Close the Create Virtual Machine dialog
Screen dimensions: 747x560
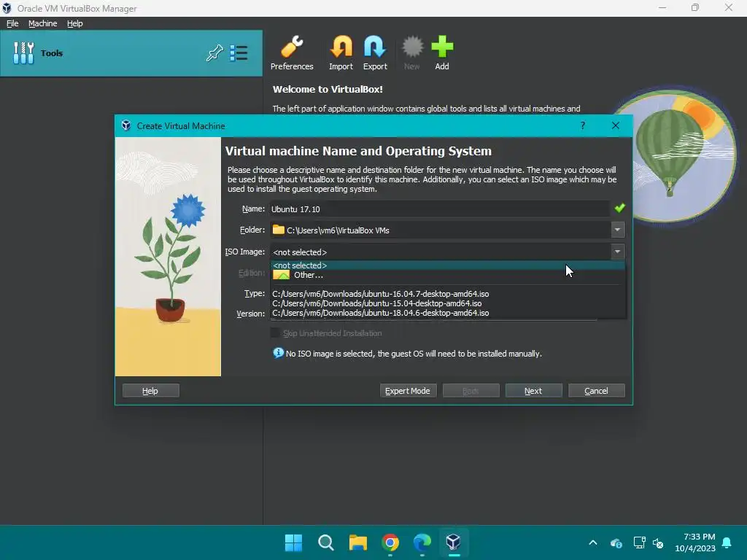coord(616,125)
